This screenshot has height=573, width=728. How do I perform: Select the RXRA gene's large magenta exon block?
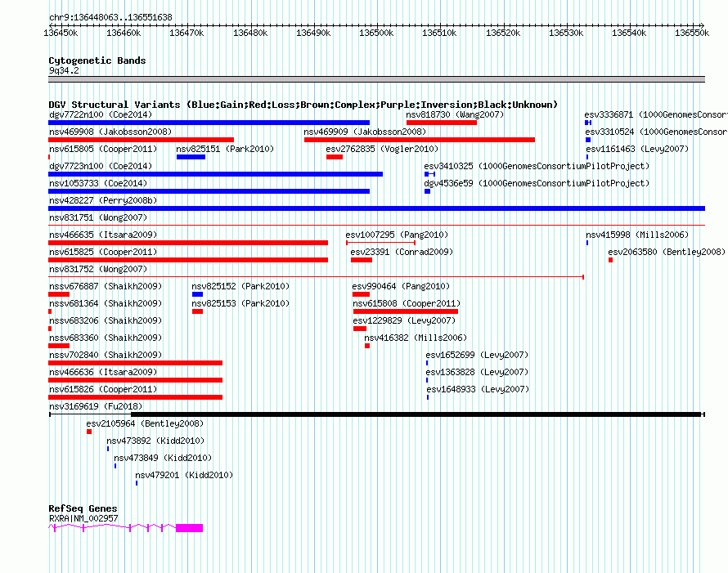pyautogui.click(x=190, y=528)
